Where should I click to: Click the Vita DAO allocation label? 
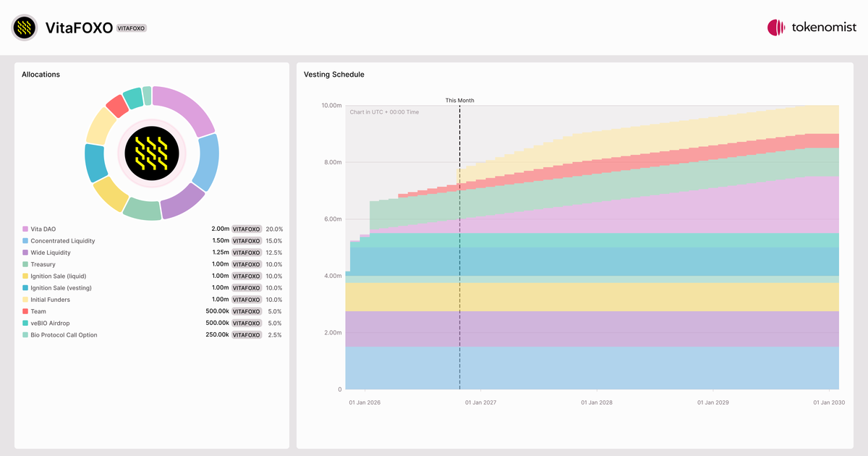click(43, 229)
